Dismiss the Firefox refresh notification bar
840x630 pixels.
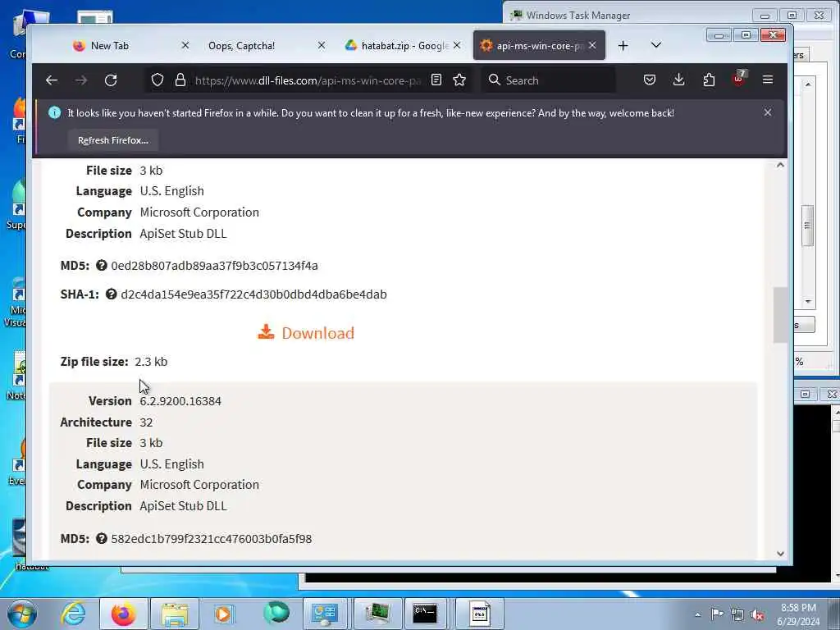coord(768,112)
